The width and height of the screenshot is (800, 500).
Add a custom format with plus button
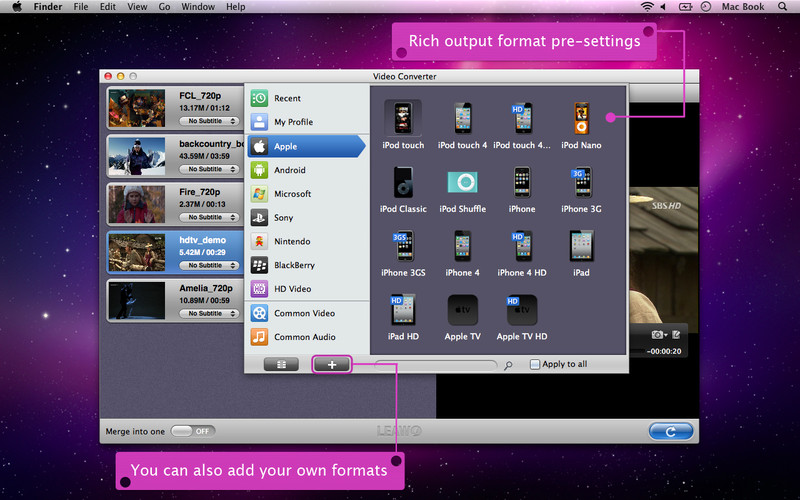click(332, 364)
